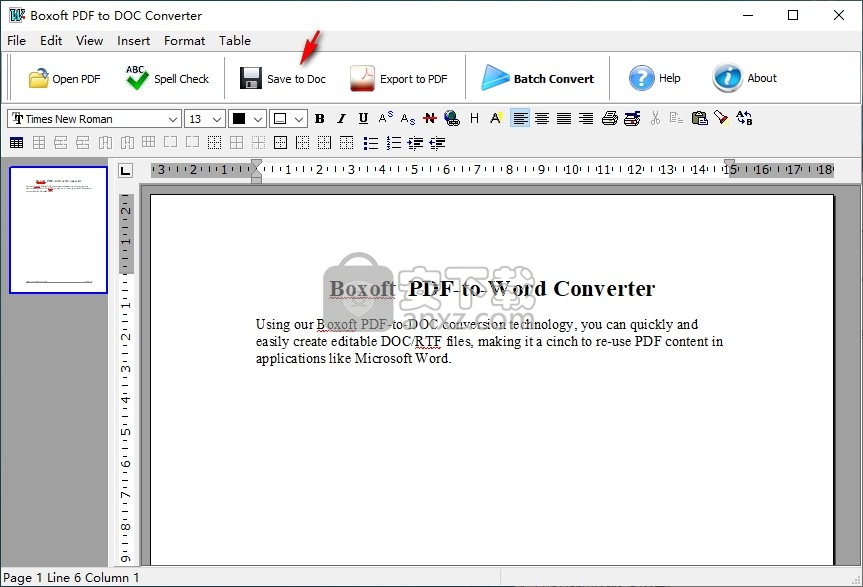Click the Print icon
This screenshot has height=587, width=863.
pyautogui.click(x=609, y=118)
